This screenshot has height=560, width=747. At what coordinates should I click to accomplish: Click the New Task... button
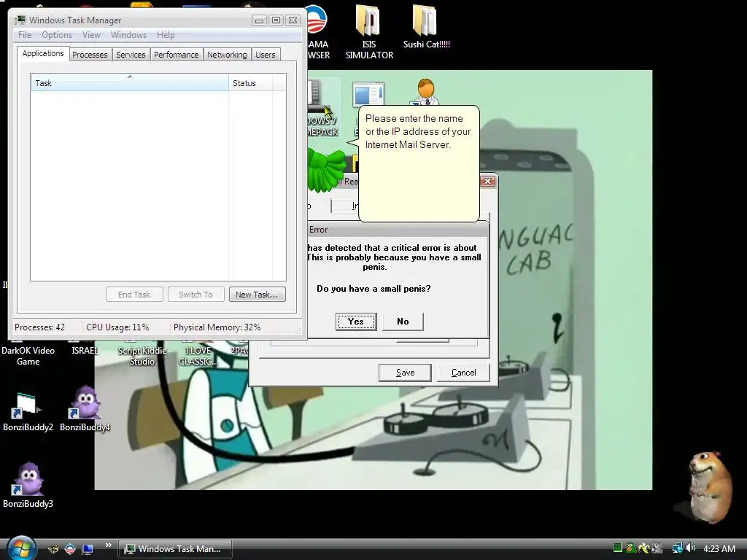pos(257,295)
